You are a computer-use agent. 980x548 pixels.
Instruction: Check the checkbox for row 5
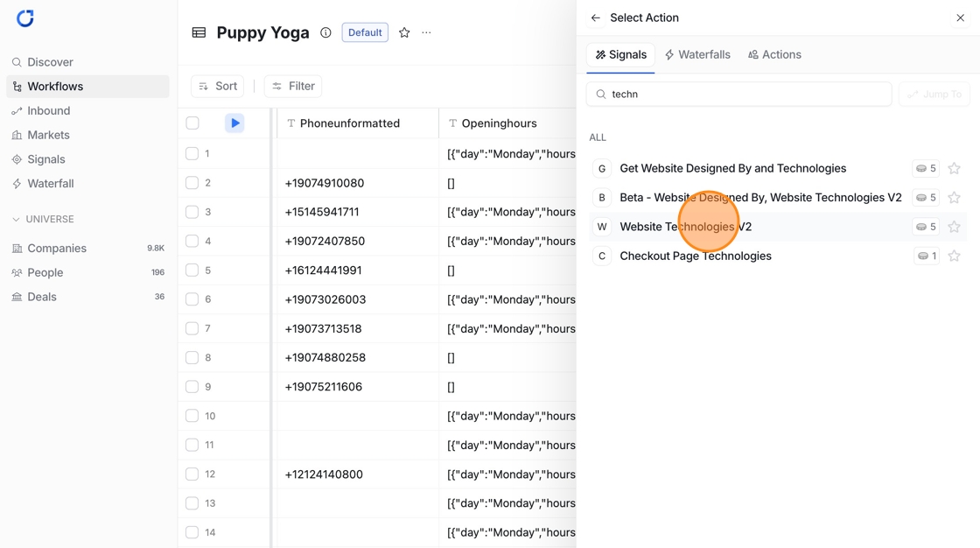tap(192, 270)
